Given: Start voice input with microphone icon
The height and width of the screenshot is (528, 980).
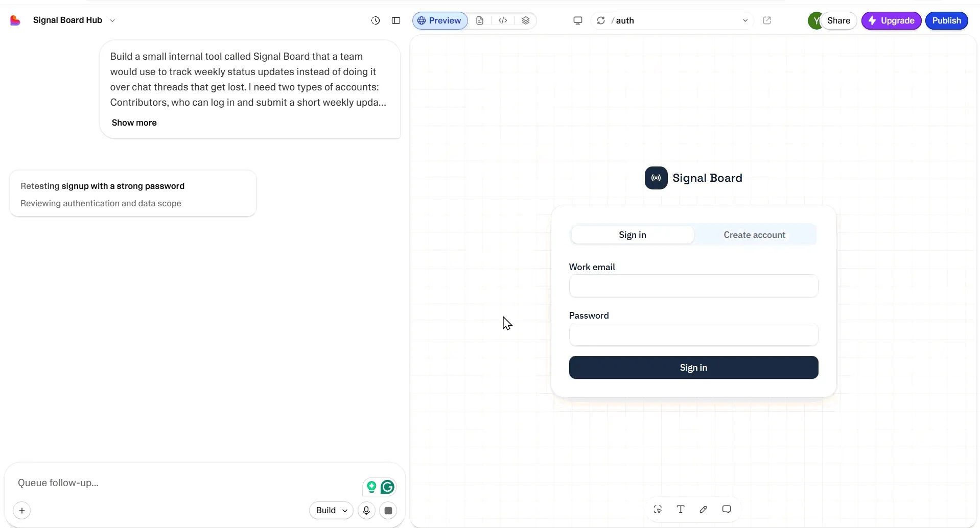Looking at the screenshot, I should 366,510.
